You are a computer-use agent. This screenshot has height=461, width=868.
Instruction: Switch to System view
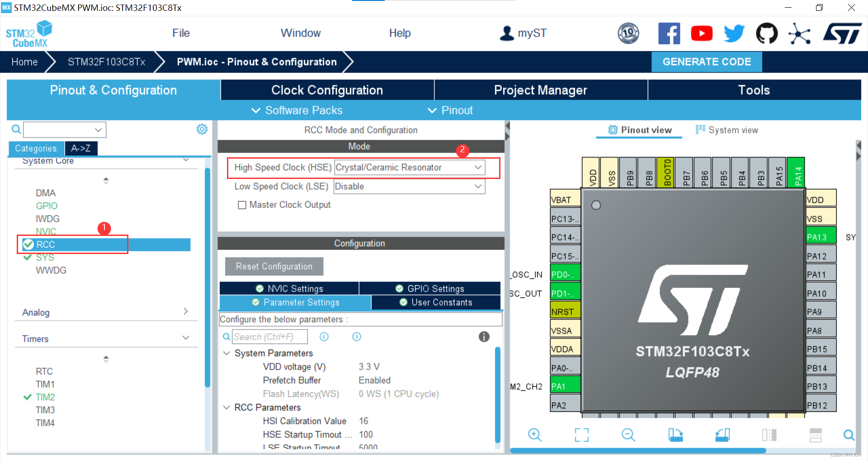726,130
